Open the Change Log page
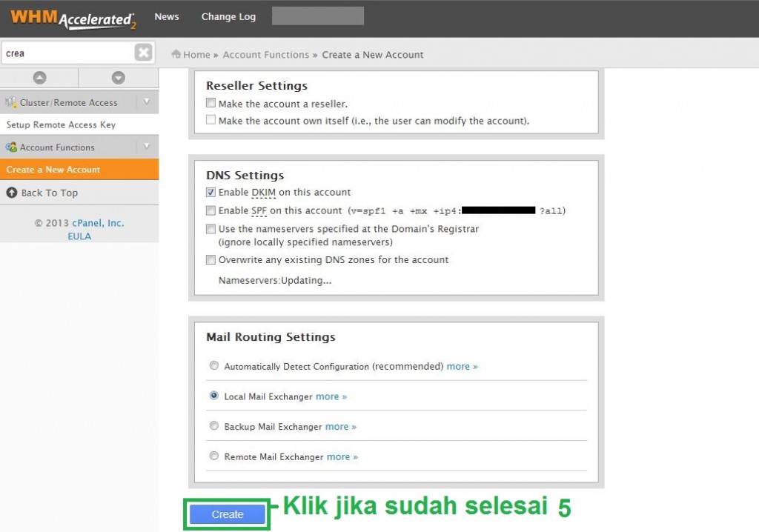The width and height of the screenshot is (759, 532). [x=228, y=16]
